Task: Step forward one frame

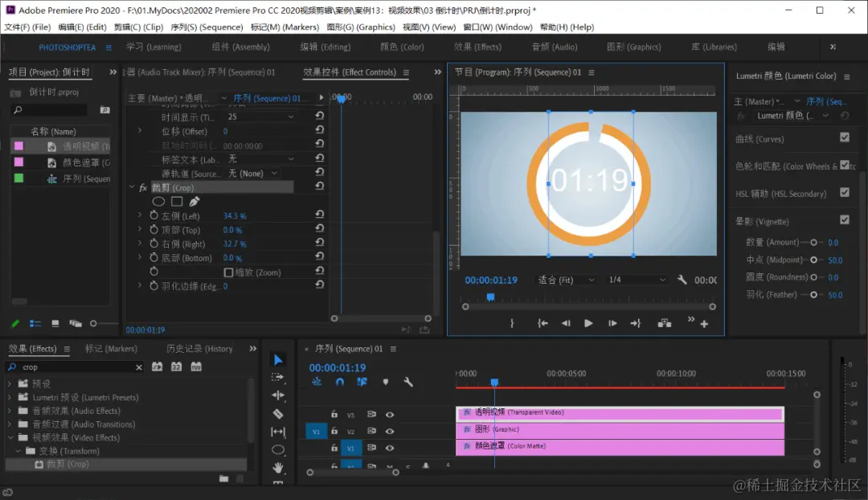Action: tap(612, 323)
